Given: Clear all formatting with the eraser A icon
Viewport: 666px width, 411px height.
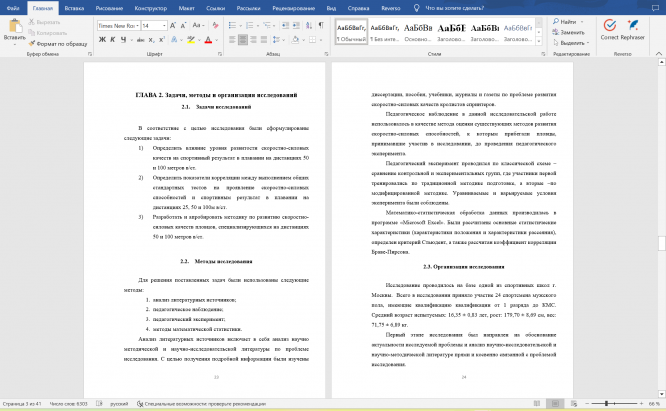Looking at the screenshot, I should tap(215, 26).
